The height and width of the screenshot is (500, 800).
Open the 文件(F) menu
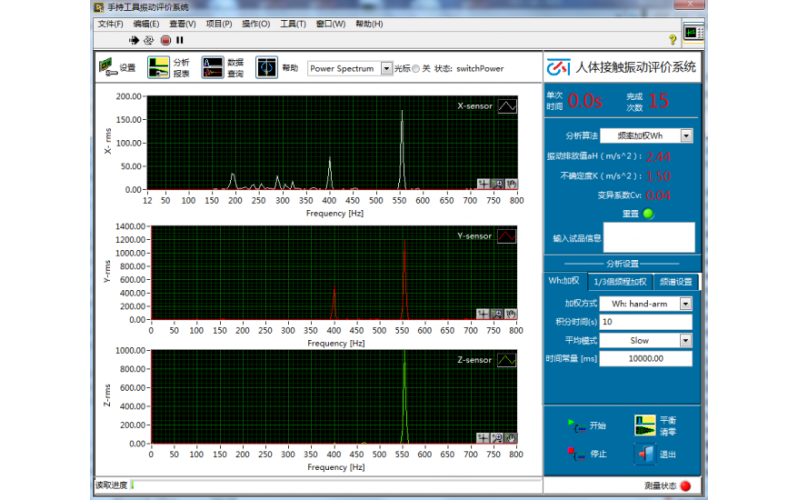pyautogui.click(x=111, y=24)
